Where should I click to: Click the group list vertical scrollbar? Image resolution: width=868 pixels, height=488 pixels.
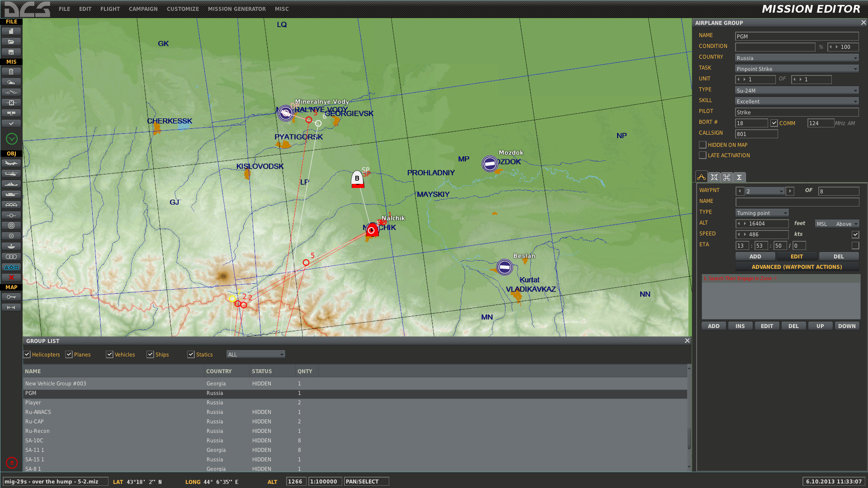[689, 438]
